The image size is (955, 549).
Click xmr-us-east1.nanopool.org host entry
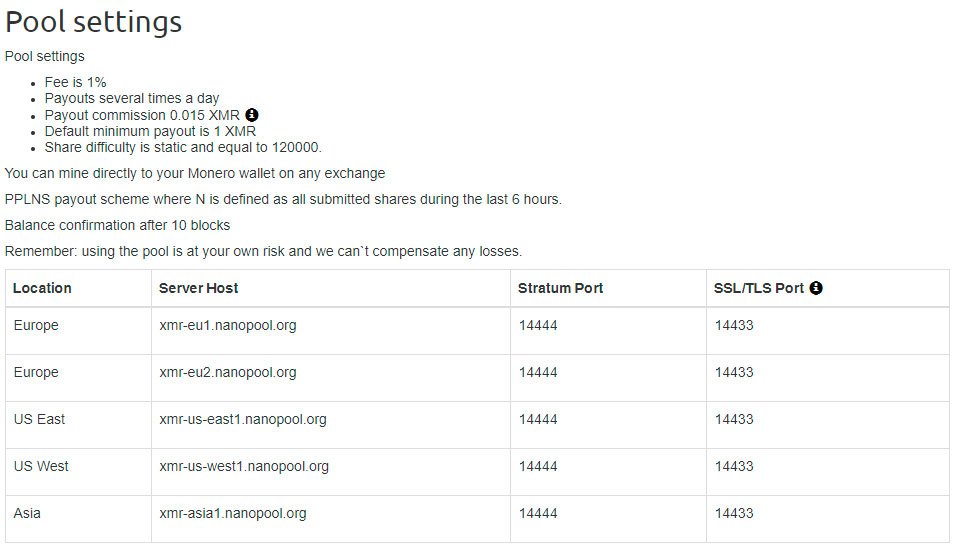point(243,419)
